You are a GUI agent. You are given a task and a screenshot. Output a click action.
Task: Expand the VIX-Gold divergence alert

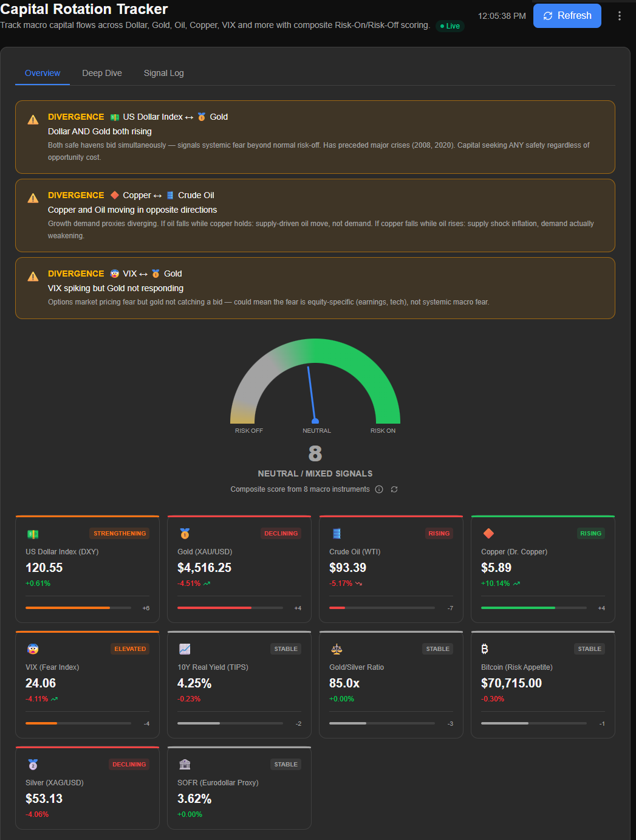[x=315, y=288]
